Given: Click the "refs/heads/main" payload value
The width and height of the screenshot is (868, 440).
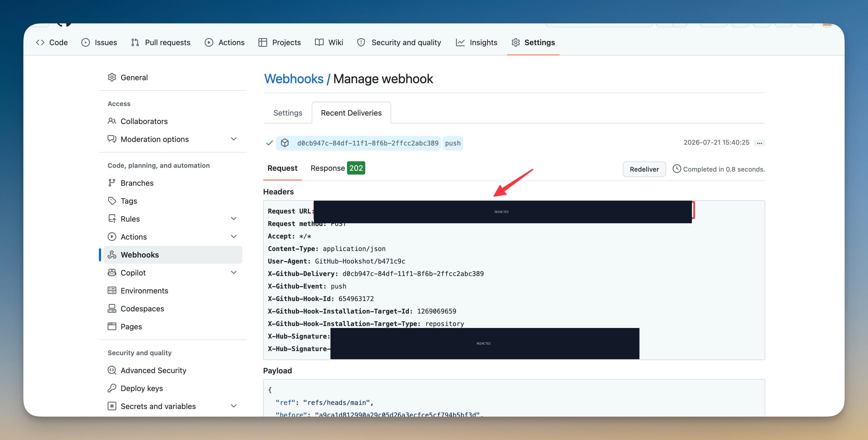Looking at the screenshot, I should tap(337, 402).
